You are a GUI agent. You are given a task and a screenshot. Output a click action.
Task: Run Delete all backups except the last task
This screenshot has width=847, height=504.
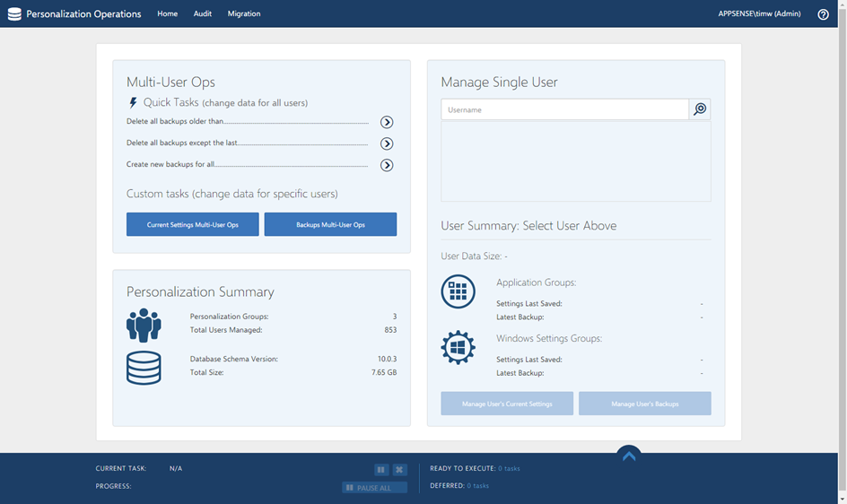pyautogui.click(x=387, y=143)
